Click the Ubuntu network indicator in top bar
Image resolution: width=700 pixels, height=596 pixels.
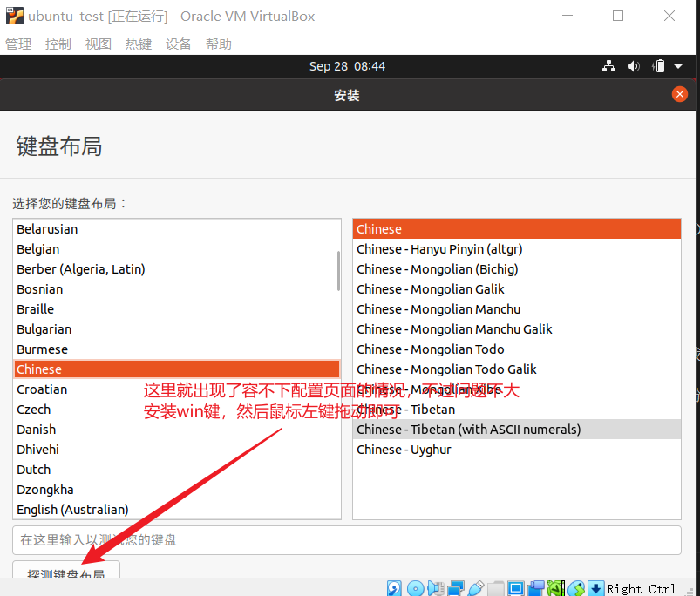click(608, 66)
